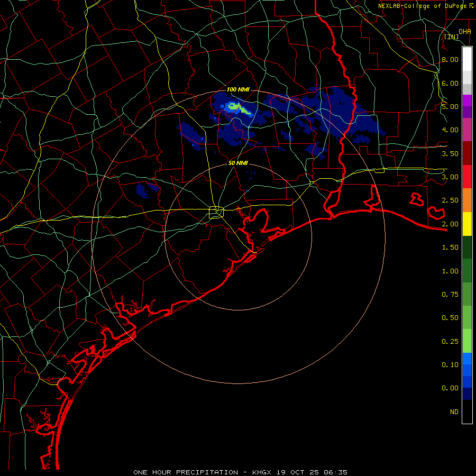Pick the orange legend color swatch
This screenshot has height=476, width=476.
click(467, 200)
